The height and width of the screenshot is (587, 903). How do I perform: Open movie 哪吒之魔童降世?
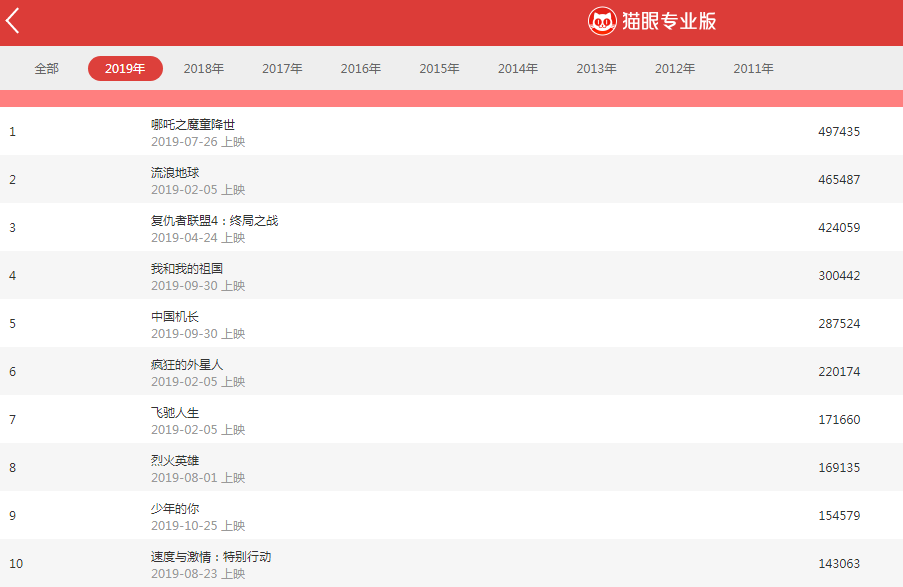pos(193,124)
